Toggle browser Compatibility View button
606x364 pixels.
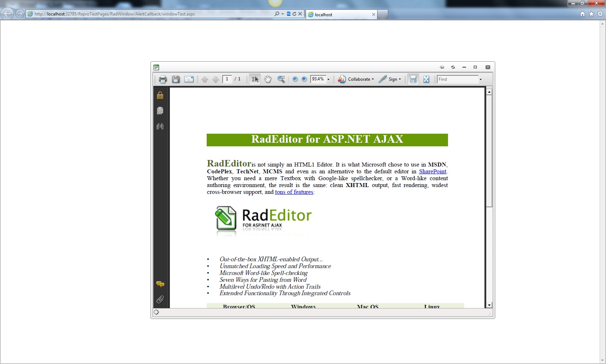[x=289, y=14]
